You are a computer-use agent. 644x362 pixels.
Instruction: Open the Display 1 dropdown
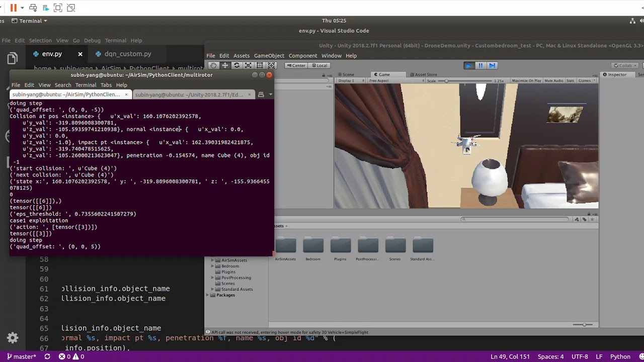[351, 80]
